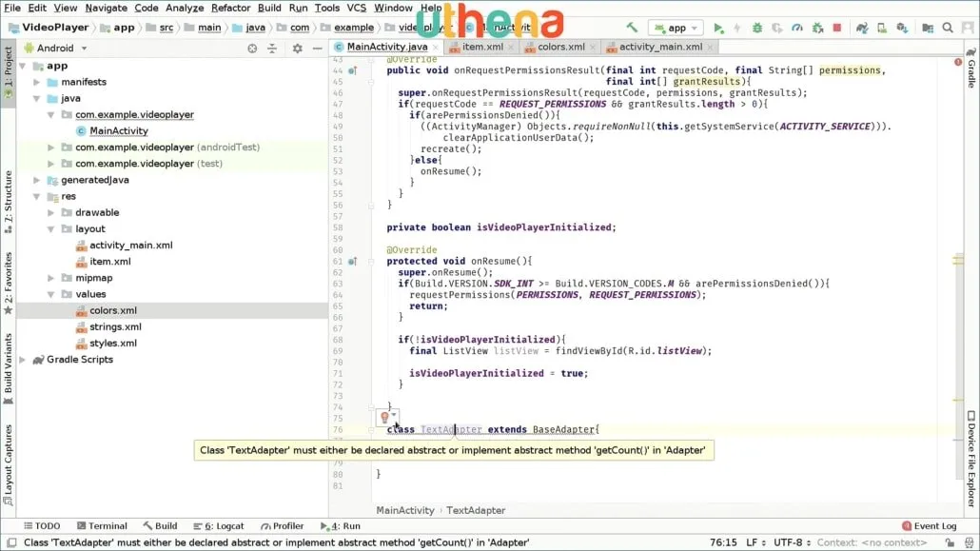The height and width of the screenshot is (551, 980).
Task: Click the 4: Run tool window button
Action: 340,526
